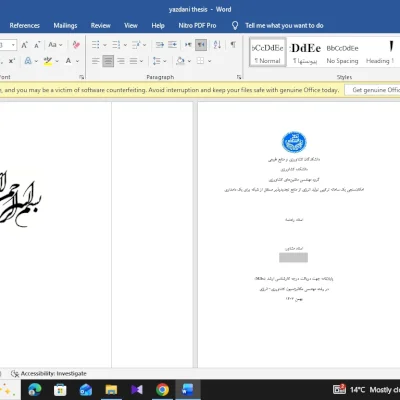The width and height of the screenshot is (400, 400).
Task: Toggle right-to-left text direction
Action: pyautogui.click(x=201, y=45)
